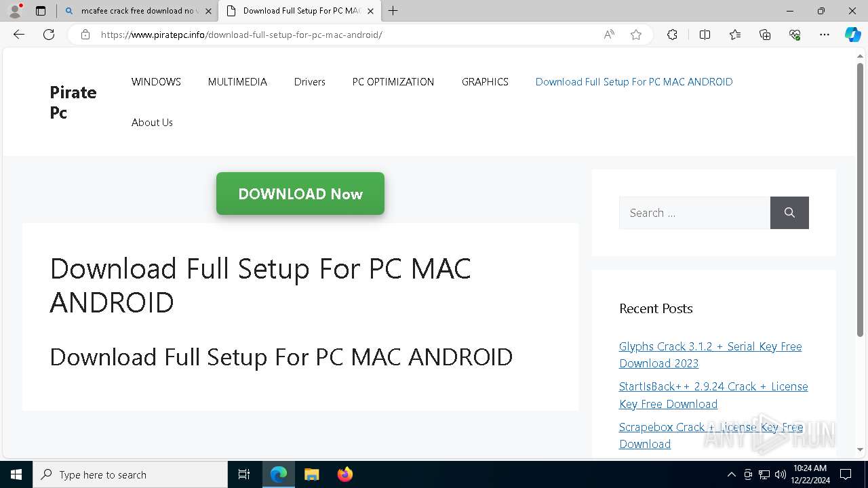Open the PC OPTIMIZATION menu item
The width and height of the screenshot is (868, 488).
393,81
